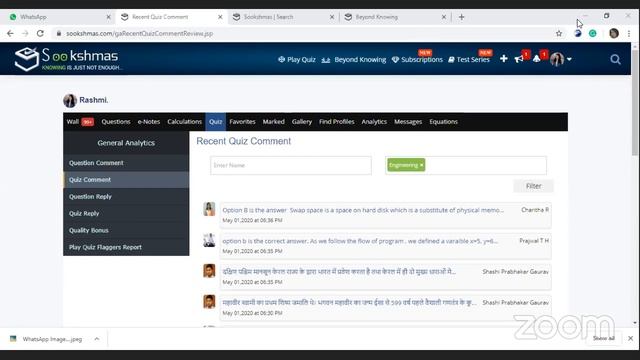Open the Equations tab
Viewport: 640px width, 360px height.
(x=443, y=122)
